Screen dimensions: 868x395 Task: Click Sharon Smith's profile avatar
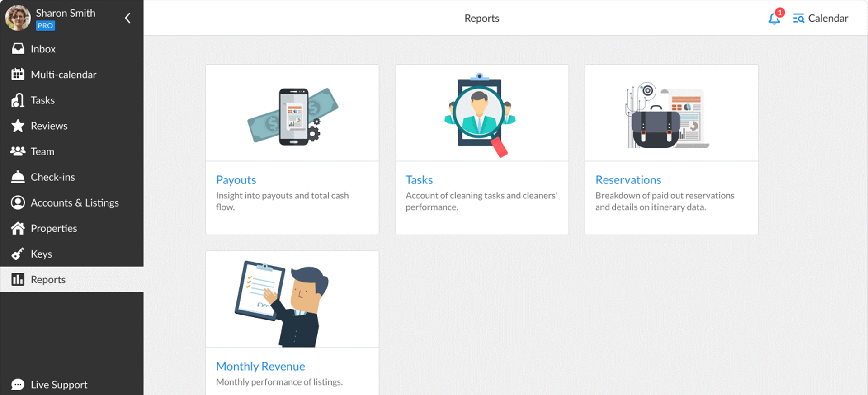tap(18, 18)
